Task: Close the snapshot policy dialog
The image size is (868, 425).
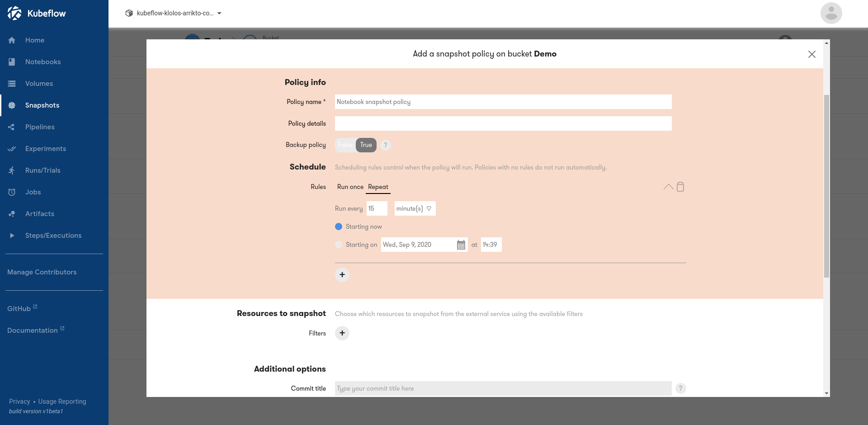Action: (811, 54)
